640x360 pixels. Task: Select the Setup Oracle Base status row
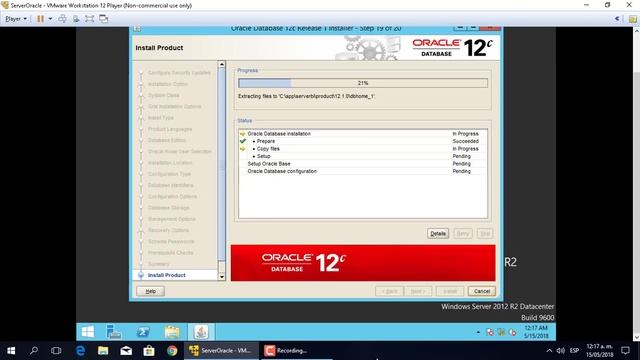(x=363, y=164)
